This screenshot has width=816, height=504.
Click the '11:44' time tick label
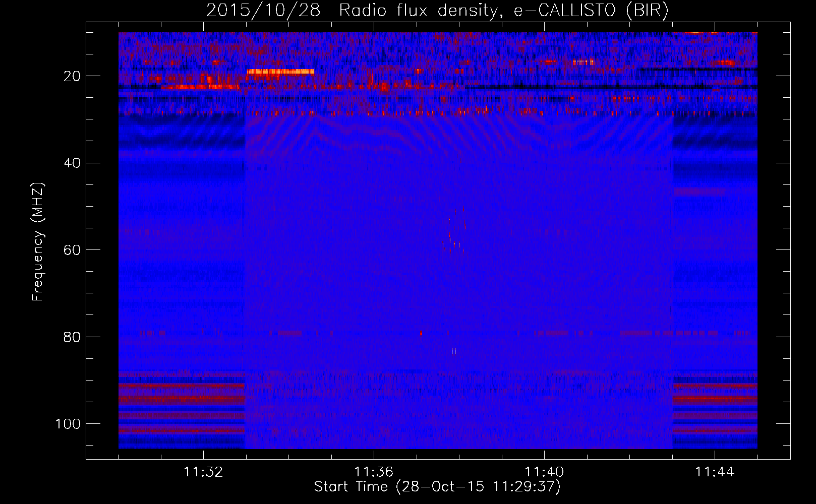715,472
